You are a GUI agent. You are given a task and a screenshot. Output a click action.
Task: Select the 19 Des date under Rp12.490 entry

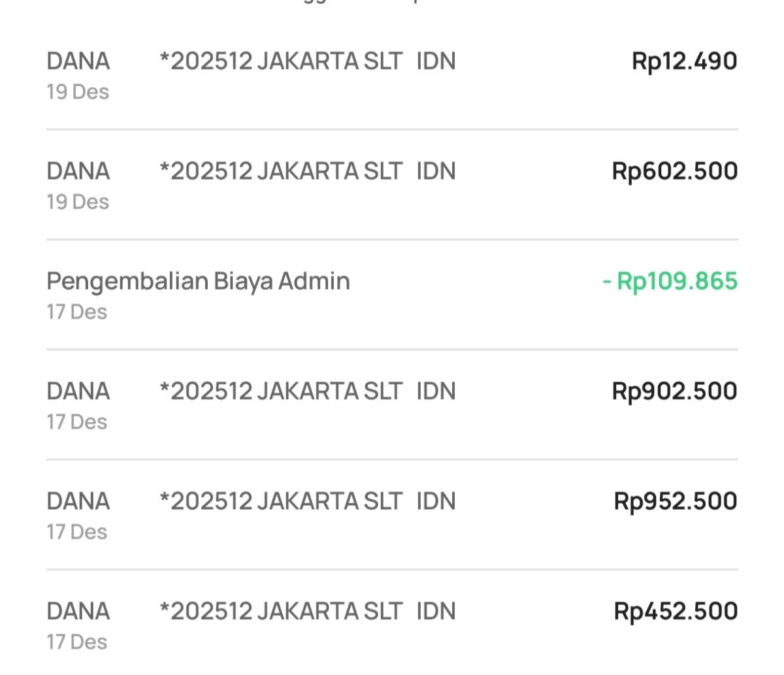coord(78,92)
